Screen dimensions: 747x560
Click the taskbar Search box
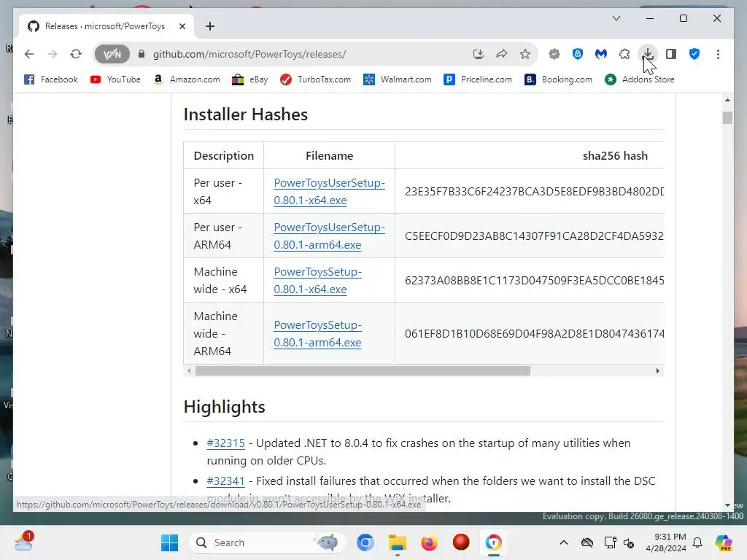(268, 542)
